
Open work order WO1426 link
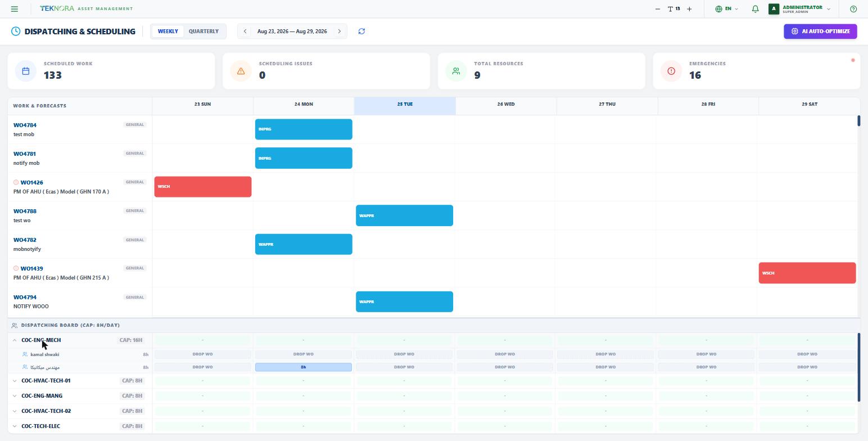coord(31,183)
